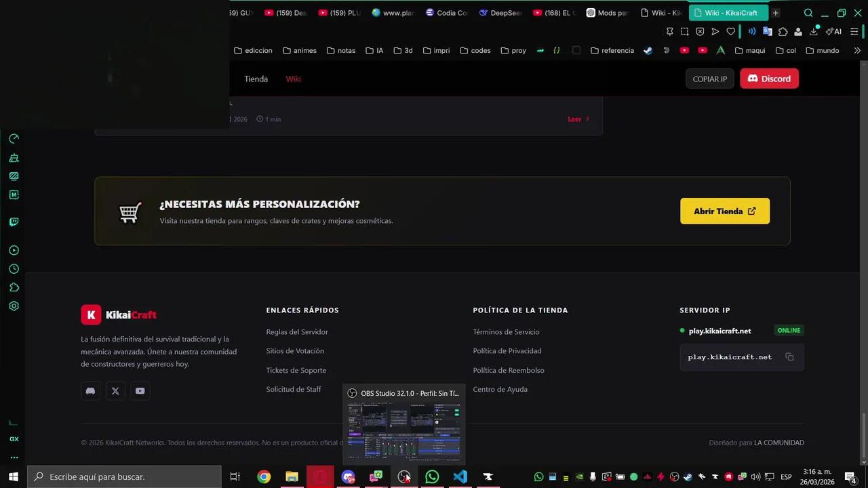Open the maqui bookmarks folder
Screen dimensions: 868x488
coord(750,50)
